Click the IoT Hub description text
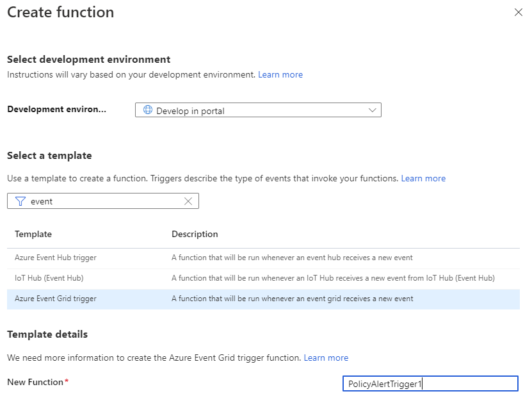Viewport: 532px width, 412px height. coord(333,278)
